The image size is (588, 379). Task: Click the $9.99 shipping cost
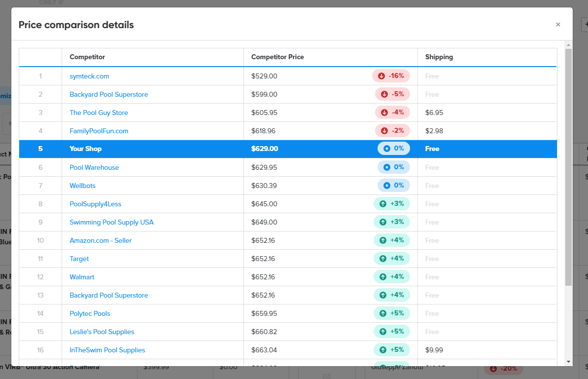point(434,350)
